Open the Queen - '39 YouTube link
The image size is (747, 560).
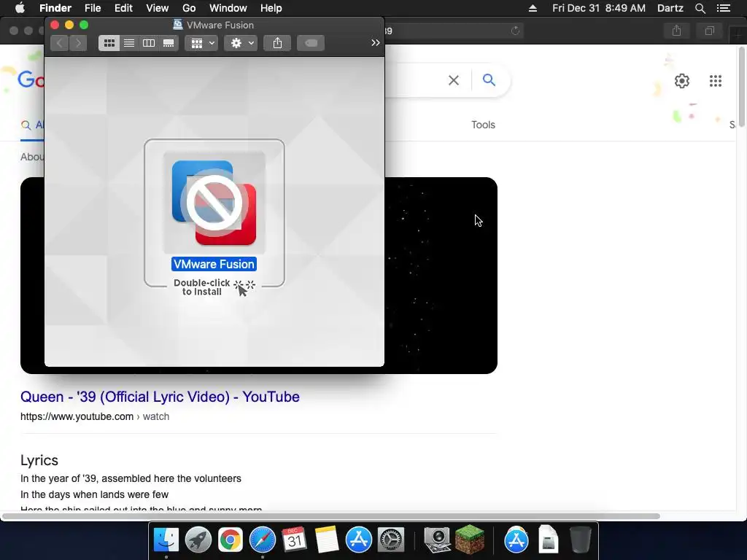point(160,397)
